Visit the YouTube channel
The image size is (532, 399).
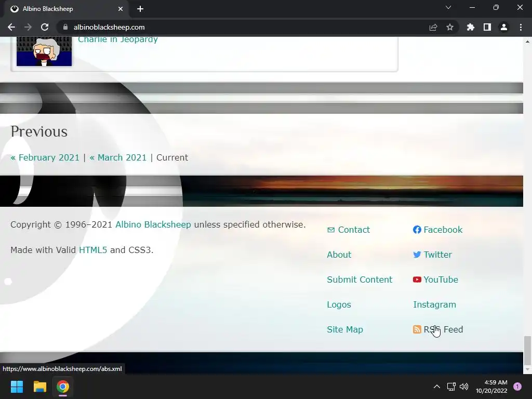(441, 280)
